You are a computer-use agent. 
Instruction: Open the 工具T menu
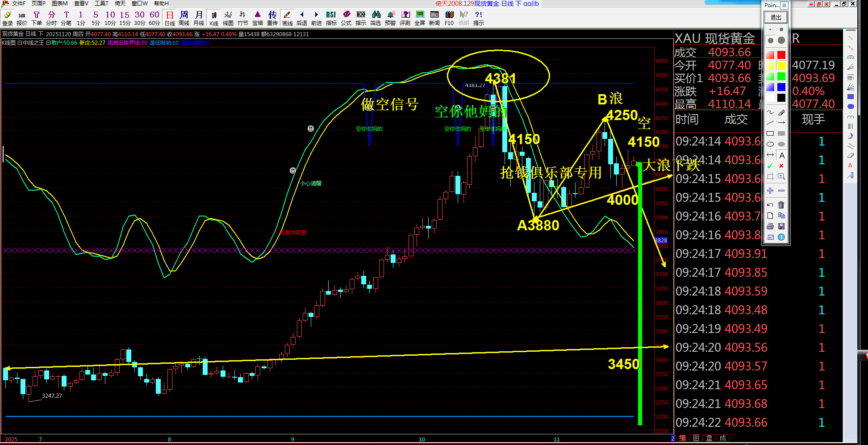pos(101,4)
